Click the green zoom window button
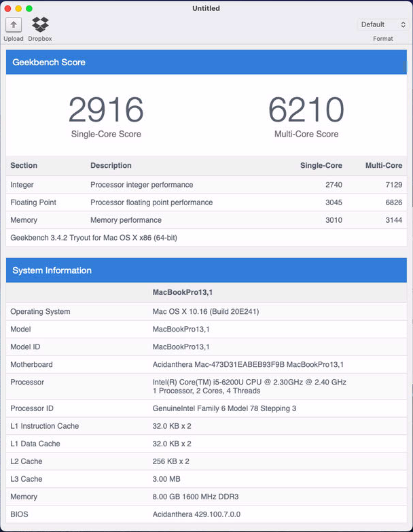Screen dimensions: 413x532 click(29, 8)
